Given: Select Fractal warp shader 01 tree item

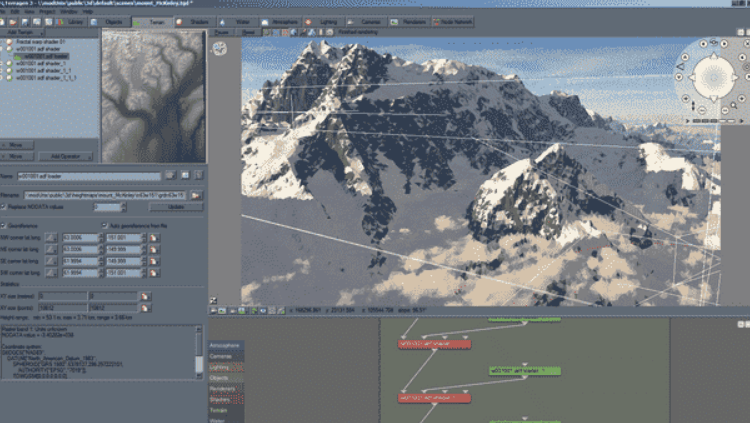Looking at the screenshot, I should click(40, 42).
